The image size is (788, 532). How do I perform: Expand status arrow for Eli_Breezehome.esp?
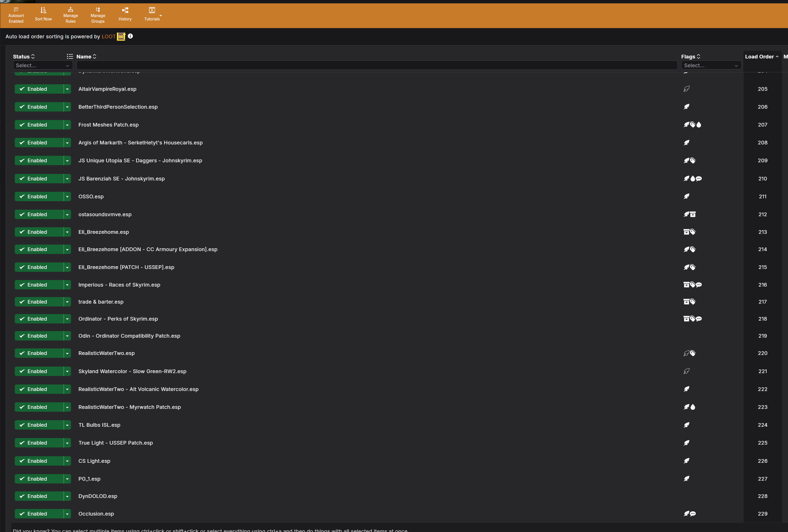[x=67, y=232]
